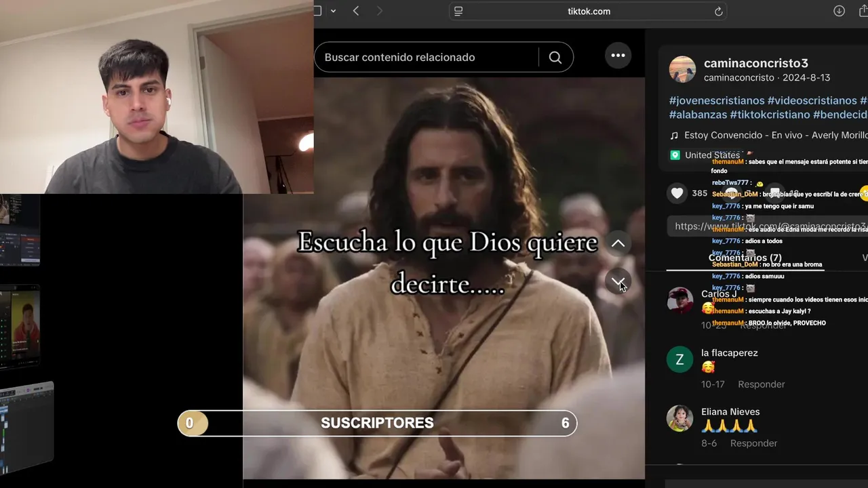Go back with Safari's back arrow

click(356, 11)
